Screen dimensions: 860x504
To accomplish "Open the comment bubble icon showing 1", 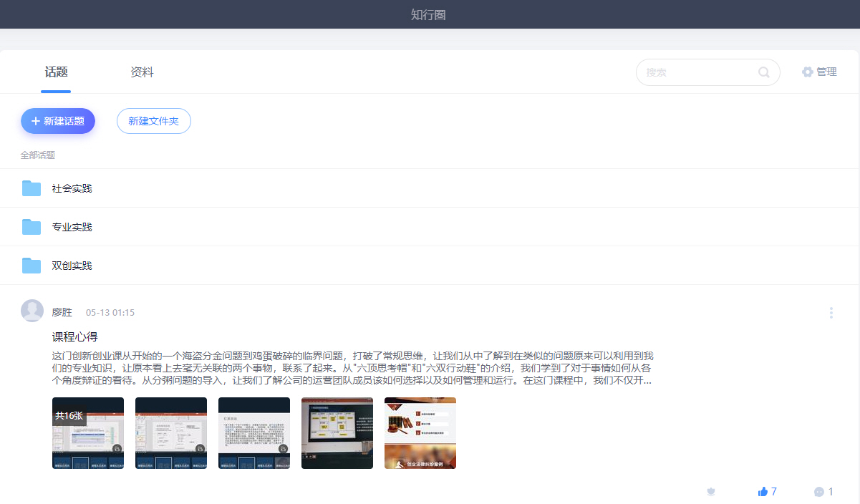I will pyautogui.click(x=819, y=491).
